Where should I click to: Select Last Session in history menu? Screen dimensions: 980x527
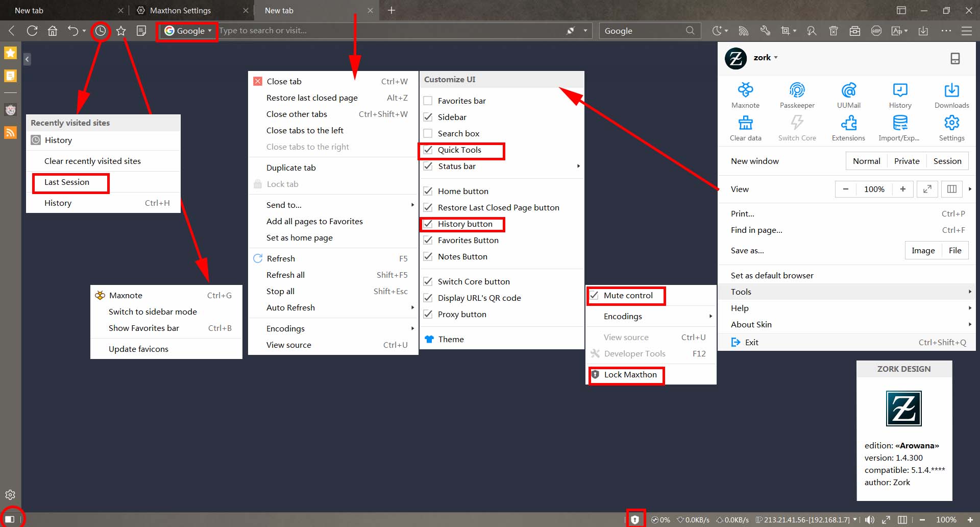point(104,182)
